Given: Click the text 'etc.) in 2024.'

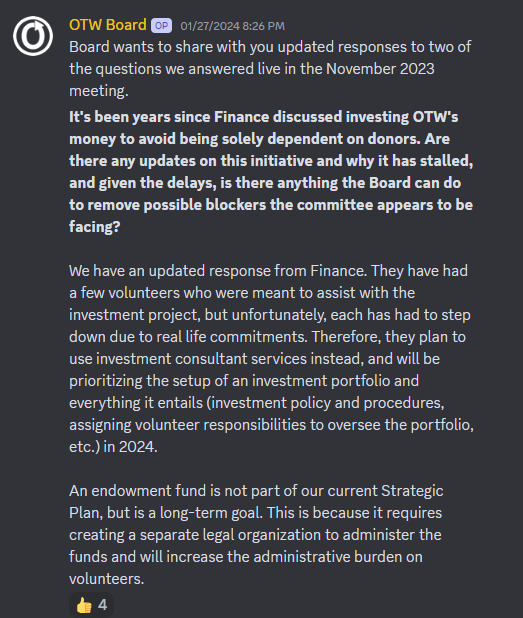Looking at the screenshot, I should (x=113, y=447).
